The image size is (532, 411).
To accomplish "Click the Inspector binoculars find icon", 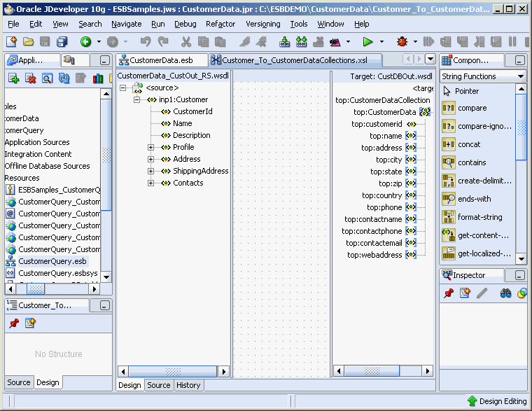I will click(505, 293).
